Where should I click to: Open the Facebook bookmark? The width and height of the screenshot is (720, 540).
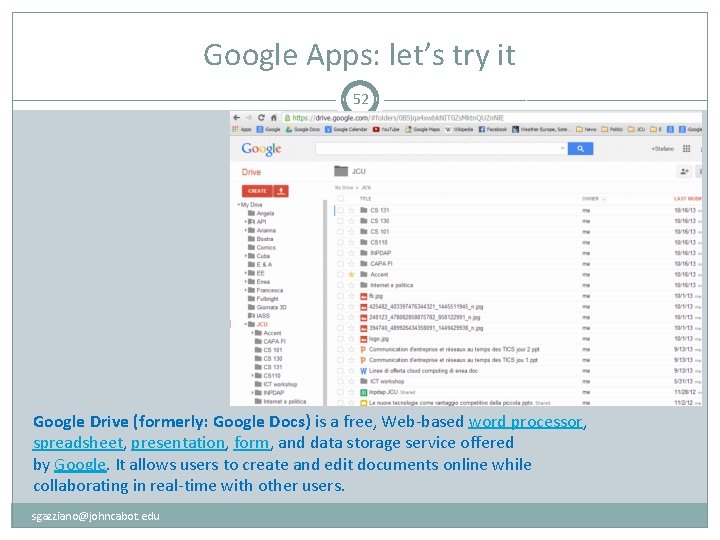(x=493, y=129)
